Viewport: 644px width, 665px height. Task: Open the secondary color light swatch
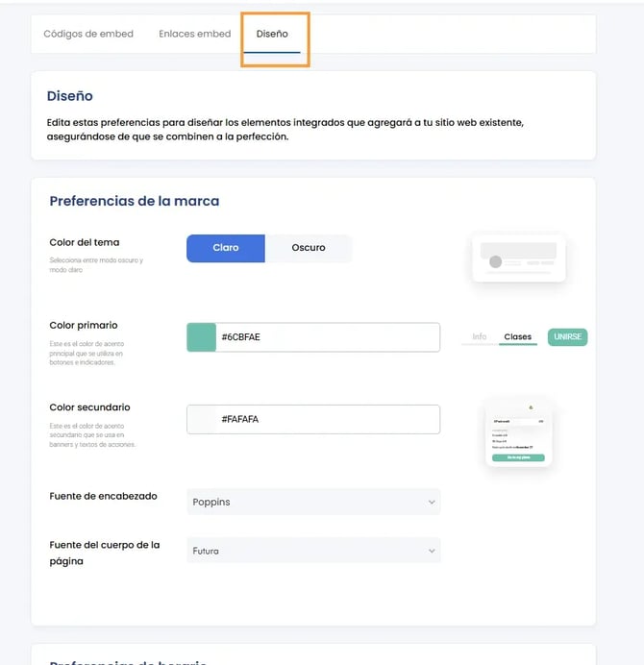click(x=202, y=419)
